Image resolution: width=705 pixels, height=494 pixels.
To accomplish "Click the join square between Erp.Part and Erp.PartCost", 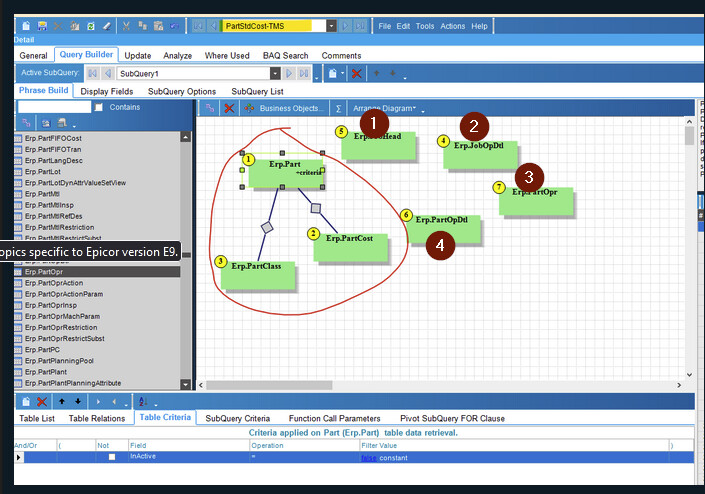I will coord(316,208).
